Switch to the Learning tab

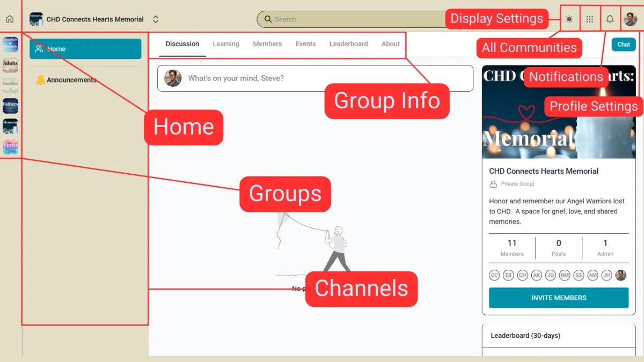pyautogui.click(x=226, y=44)
